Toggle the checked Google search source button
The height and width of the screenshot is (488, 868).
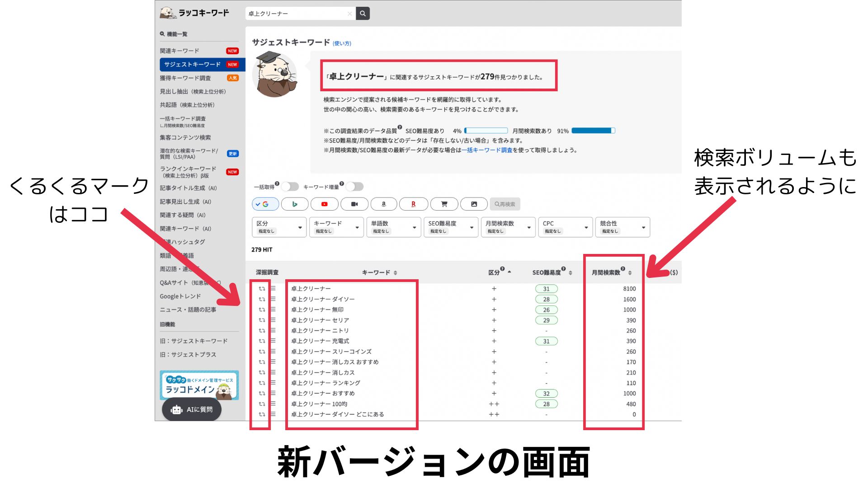[x=265, y=204]
